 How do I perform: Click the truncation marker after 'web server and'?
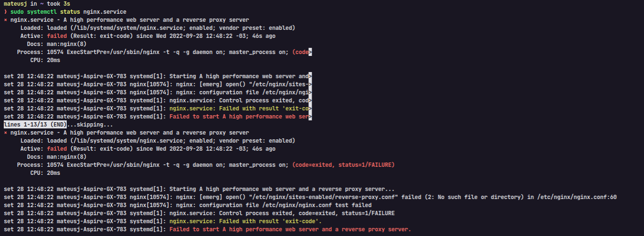point(310,76)
